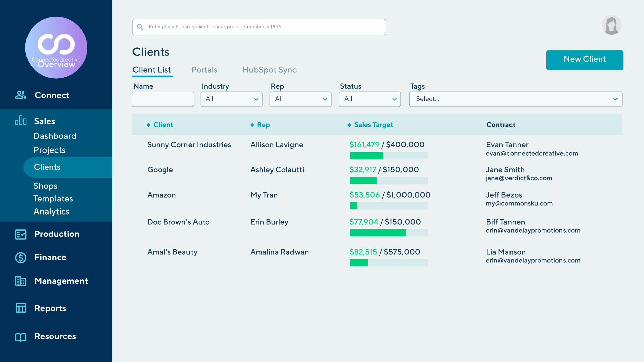Click the magnifying glass search icon
The image size is (644, 362).
pyautogui.click(x=140, y=27)
